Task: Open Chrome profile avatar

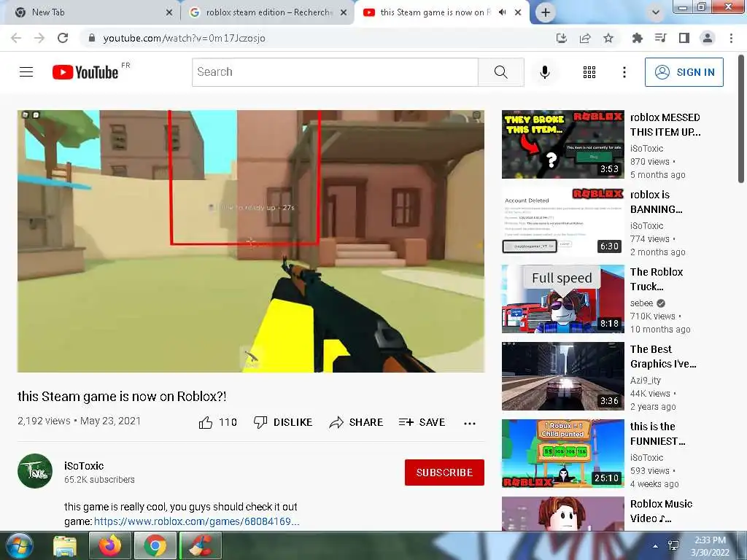Action: pos(708,38)
